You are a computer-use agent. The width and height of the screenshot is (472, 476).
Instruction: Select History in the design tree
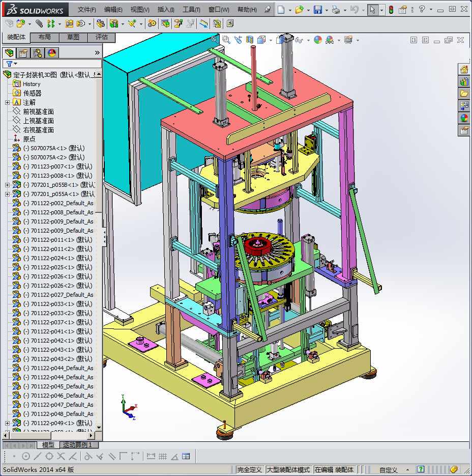coord(32,84)
